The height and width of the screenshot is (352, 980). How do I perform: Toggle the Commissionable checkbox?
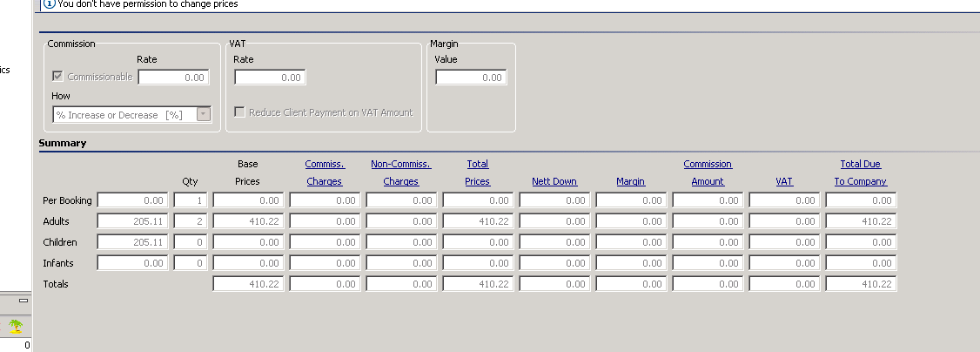pos(58,77)
